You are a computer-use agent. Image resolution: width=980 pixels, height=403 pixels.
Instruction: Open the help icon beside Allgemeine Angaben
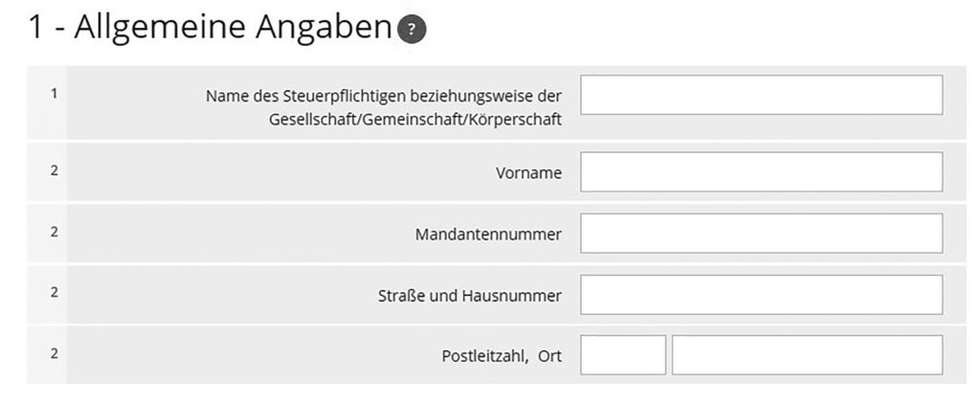(x=412, y=31)
